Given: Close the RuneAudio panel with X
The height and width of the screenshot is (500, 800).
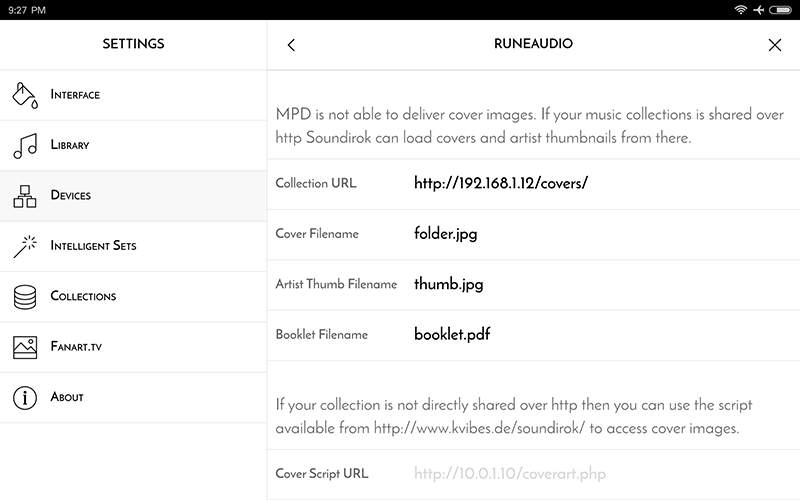Looking at the screenshot, I should click(774, 45).
